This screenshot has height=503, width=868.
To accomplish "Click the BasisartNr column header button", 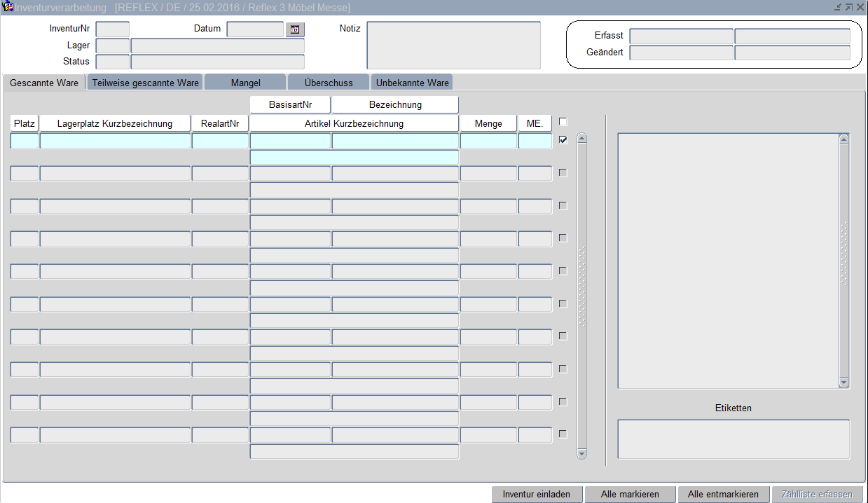I will tap(290, 104).
